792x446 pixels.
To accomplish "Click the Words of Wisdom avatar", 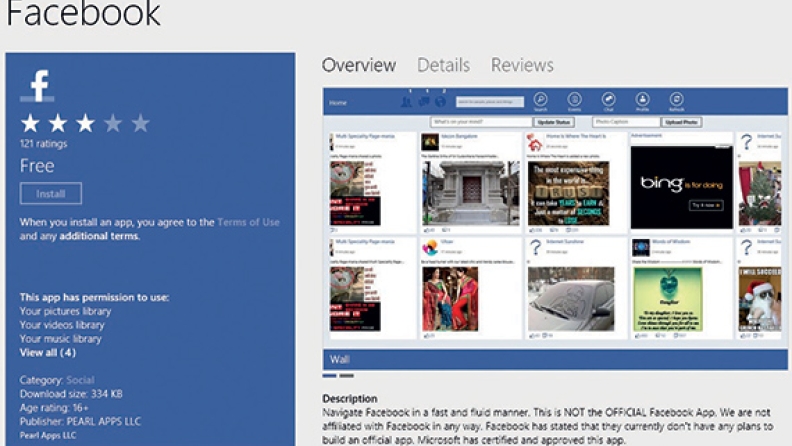I will 640,247.
